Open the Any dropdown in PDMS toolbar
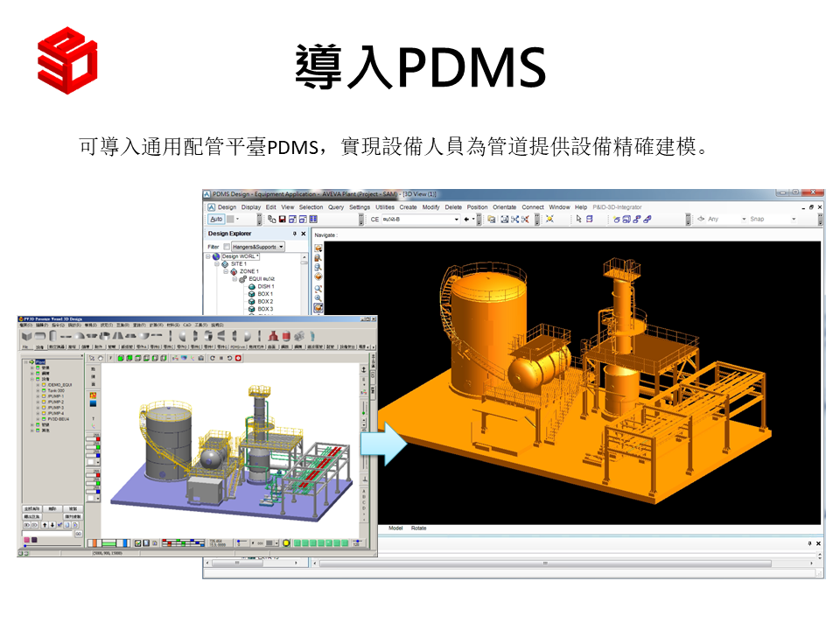 point(744,219)
